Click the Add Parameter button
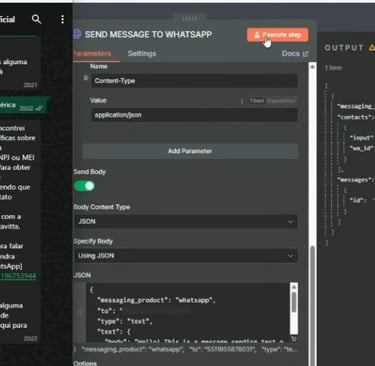 190,151
